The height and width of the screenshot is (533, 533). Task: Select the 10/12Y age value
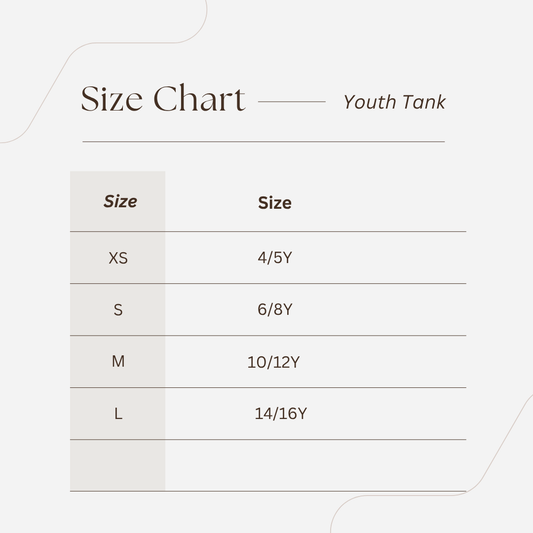pyautogui.click(x=274, y=362)
